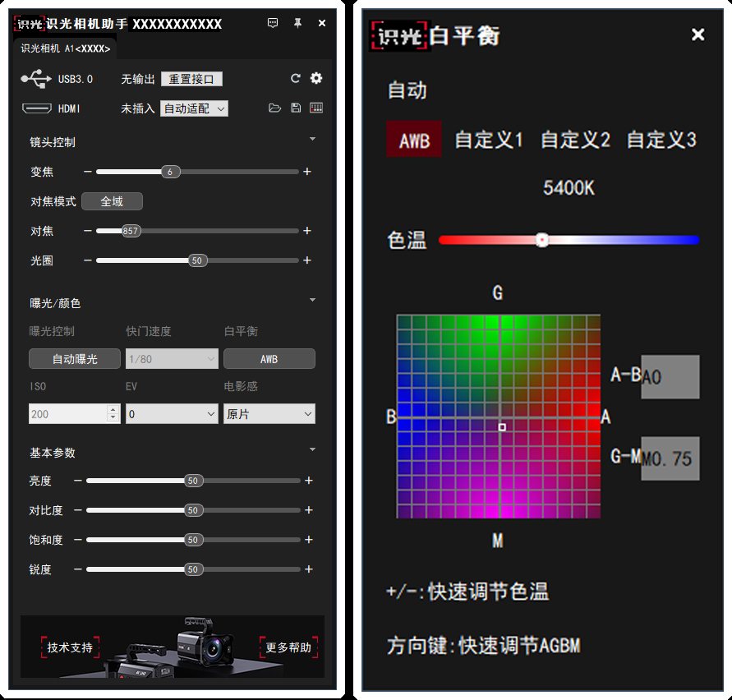Adjust the 变焦 slider handle at 6

[170, 172]
